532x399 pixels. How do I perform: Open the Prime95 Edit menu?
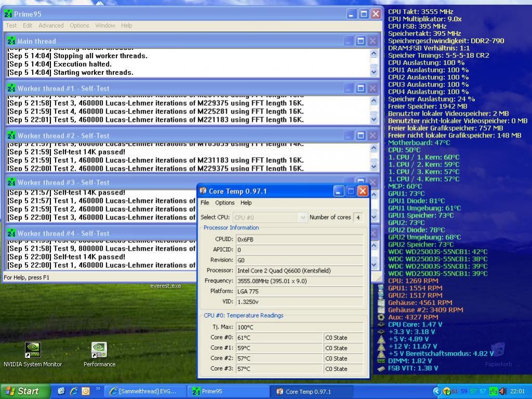click(x=28, y=25)
